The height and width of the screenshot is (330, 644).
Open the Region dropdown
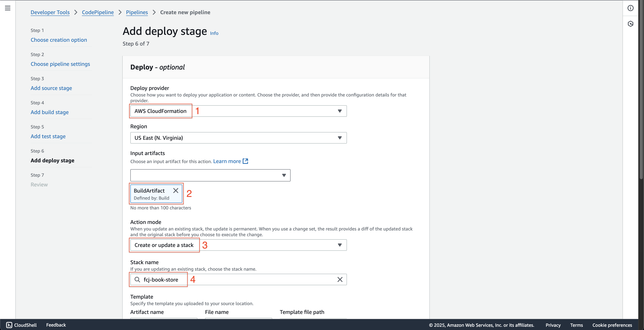click(238, 138)
